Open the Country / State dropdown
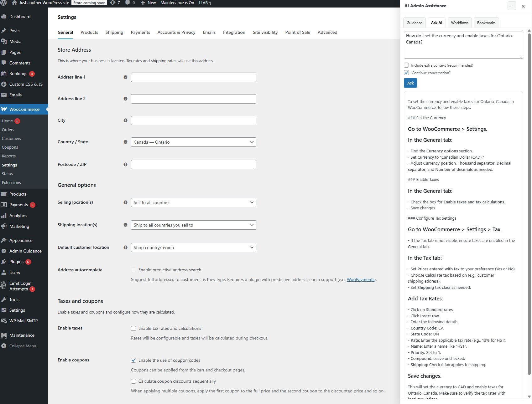This screenshot has height=404, width=532. click(x=194, y=142)
